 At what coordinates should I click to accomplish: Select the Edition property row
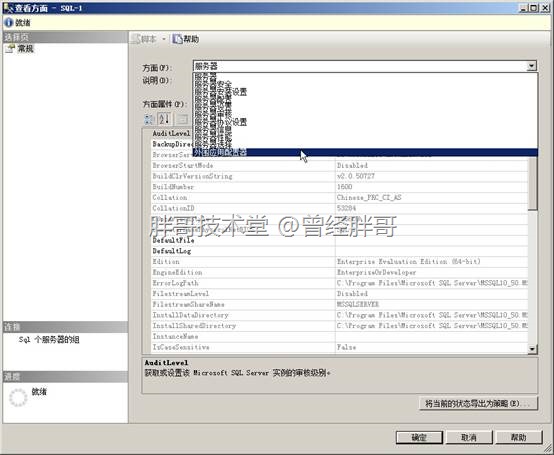click(x=340, y=262)
